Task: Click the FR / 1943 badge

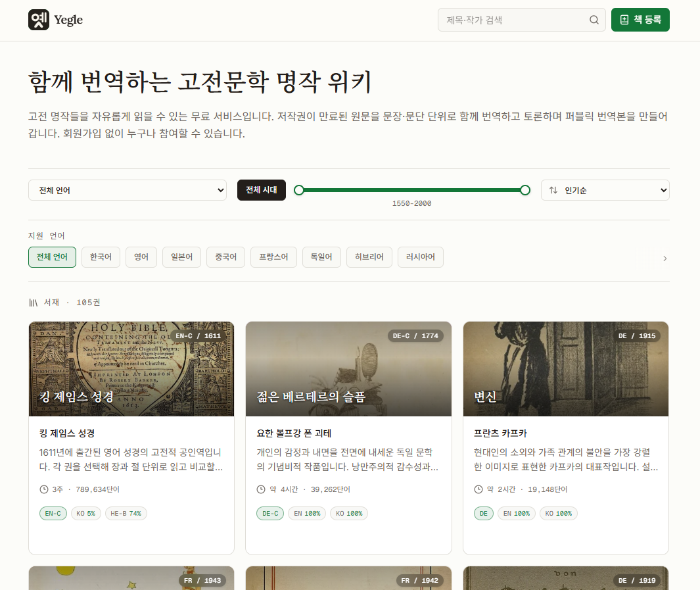Action: 202,581
